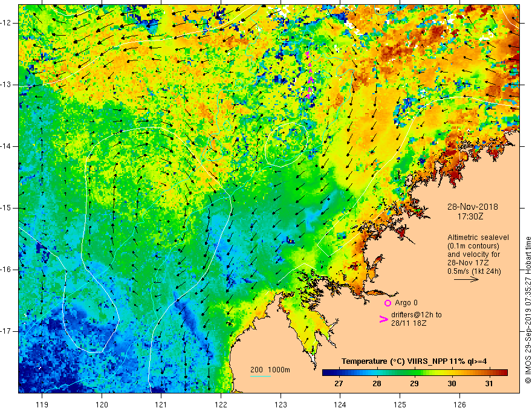Click the magenta Argo 0 circle marker
Image resolution: width=532 pixels, height=411 pixels.
[x=388, y=303]
